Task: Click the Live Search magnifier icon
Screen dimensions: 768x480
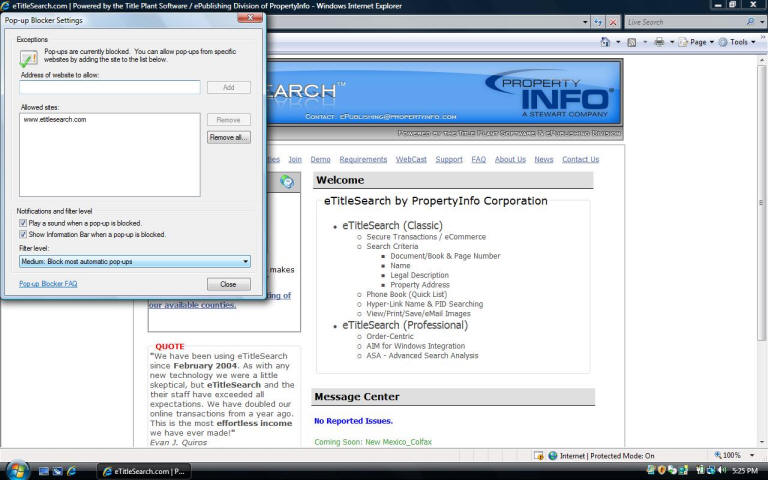Action: 750,22
